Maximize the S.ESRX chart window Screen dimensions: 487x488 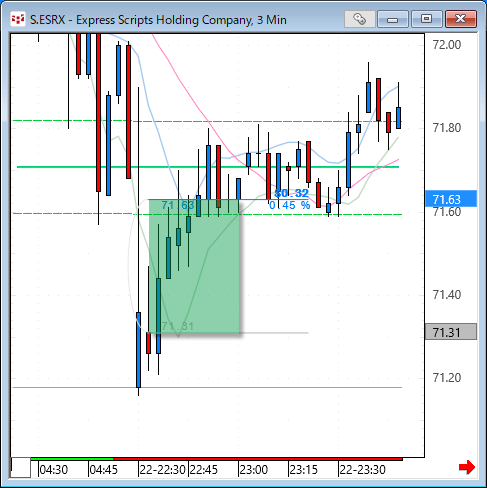coord(426,19)
